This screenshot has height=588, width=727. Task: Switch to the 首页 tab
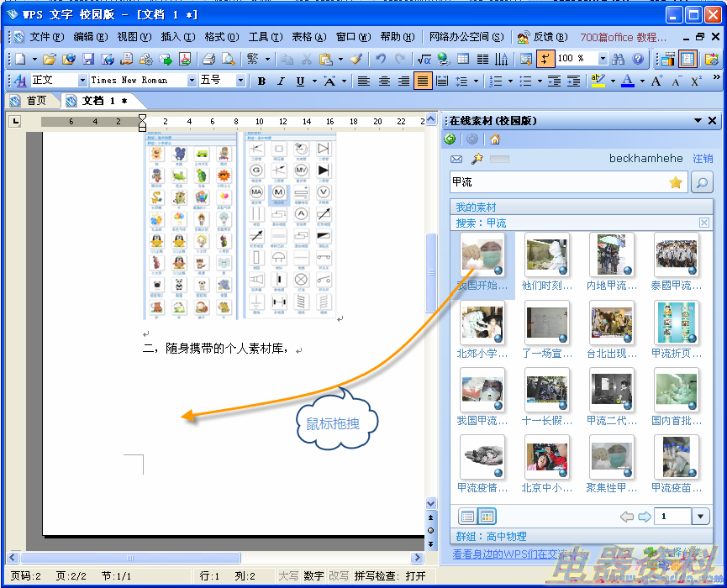[30, 101]
